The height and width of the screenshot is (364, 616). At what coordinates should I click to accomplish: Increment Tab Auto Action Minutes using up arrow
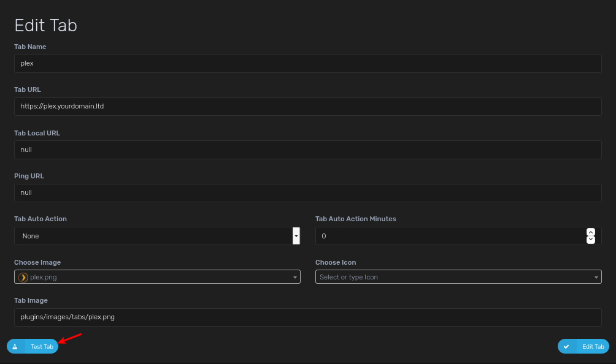pos(590,232)
